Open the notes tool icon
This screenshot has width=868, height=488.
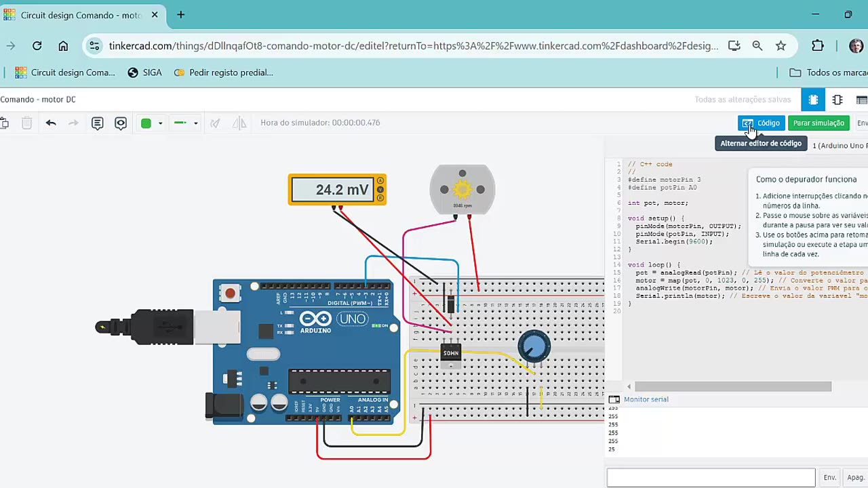[97, 123]
